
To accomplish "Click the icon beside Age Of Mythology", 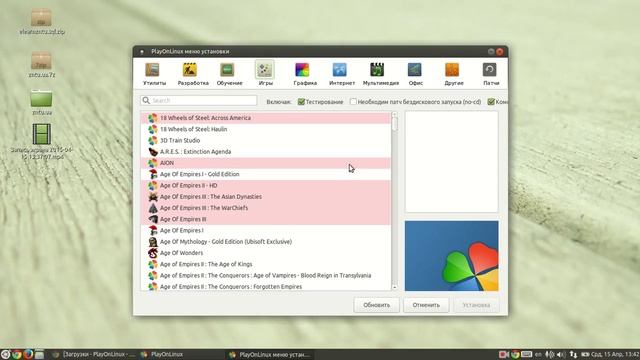I will [x=153, y=242].
